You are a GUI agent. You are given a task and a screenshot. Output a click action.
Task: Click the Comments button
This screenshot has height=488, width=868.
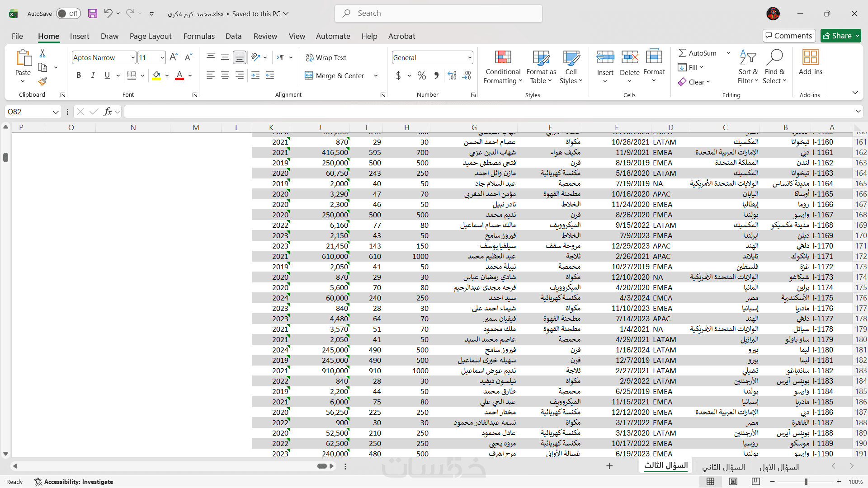[x=789, y=36]
